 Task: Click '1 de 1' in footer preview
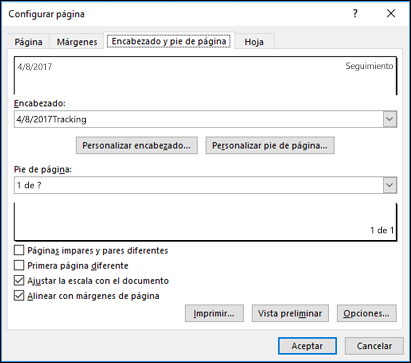[382, 230]
